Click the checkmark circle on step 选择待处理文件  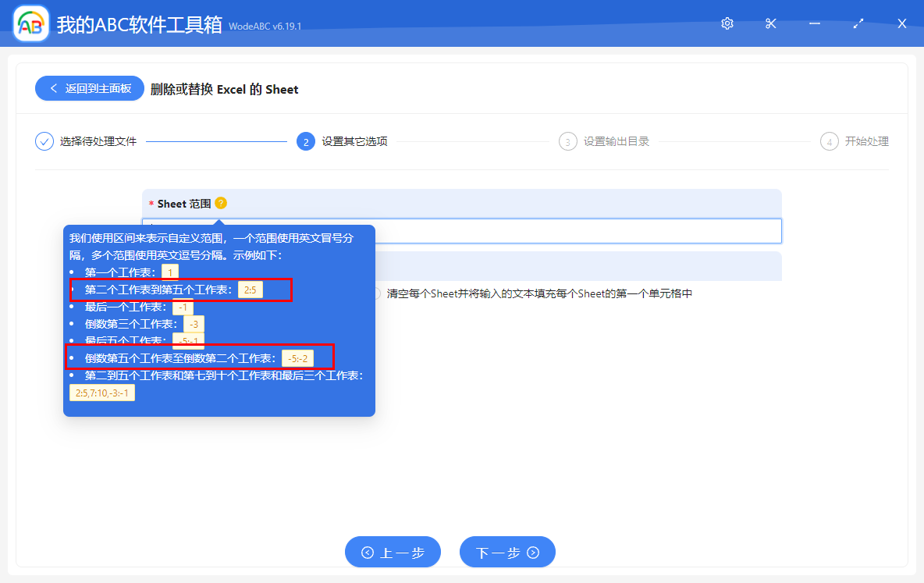tap(44, 141)
